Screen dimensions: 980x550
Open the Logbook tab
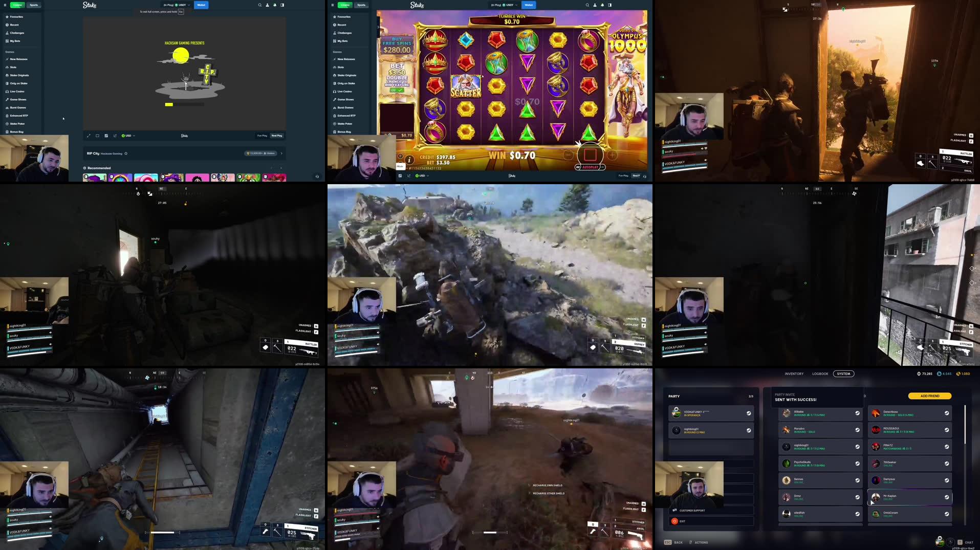(x=820, y=373)
